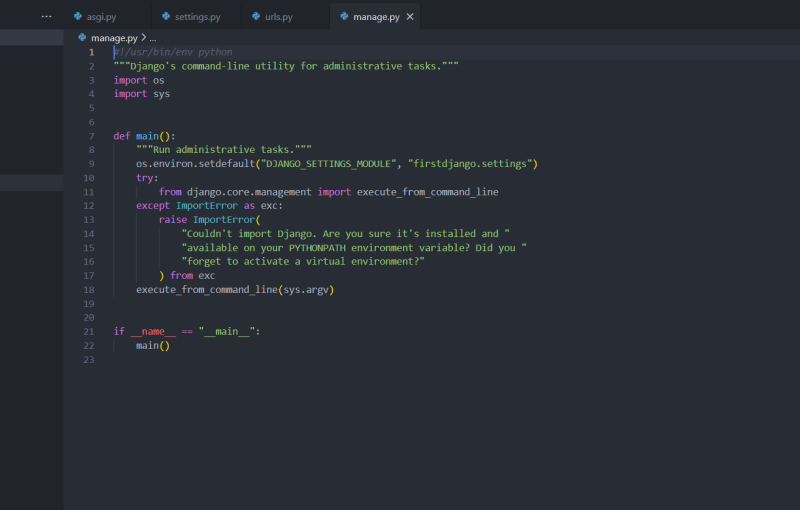
Task: Click the if __name__ == "__main__" line
Action: pos(187,332)
